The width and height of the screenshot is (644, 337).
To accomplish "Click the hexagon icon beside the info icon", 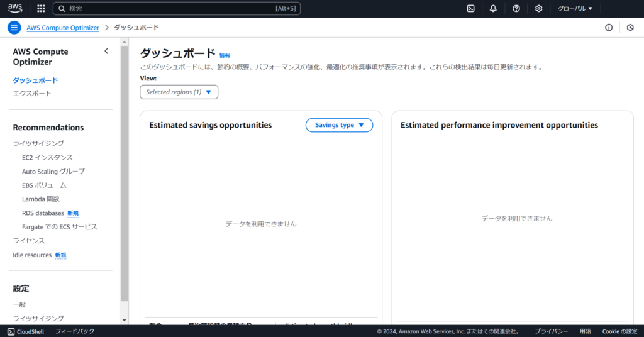I will pyautogui.click(x=630, y=28).
